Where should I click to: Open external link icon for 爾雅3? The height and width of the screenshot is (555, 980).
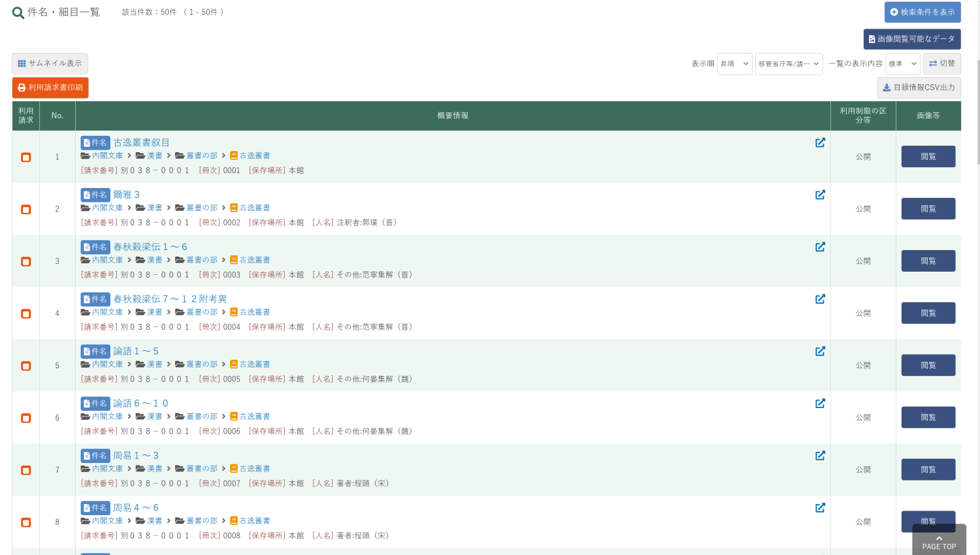(820, 195)
